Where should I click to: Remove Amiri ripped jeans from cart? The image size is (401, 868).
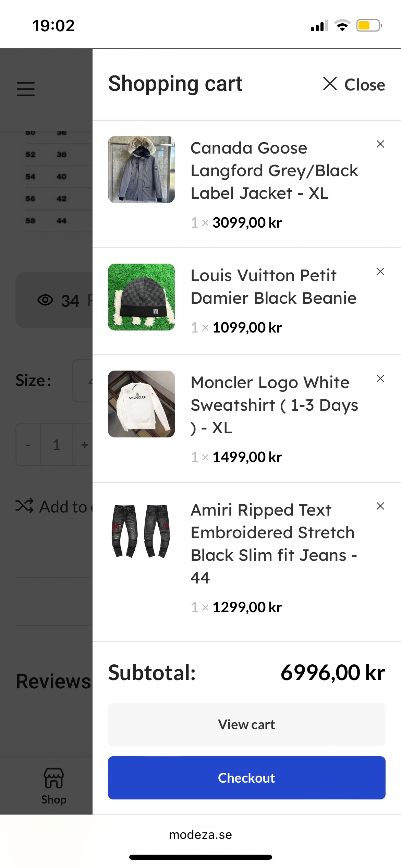tap(380, 506)
